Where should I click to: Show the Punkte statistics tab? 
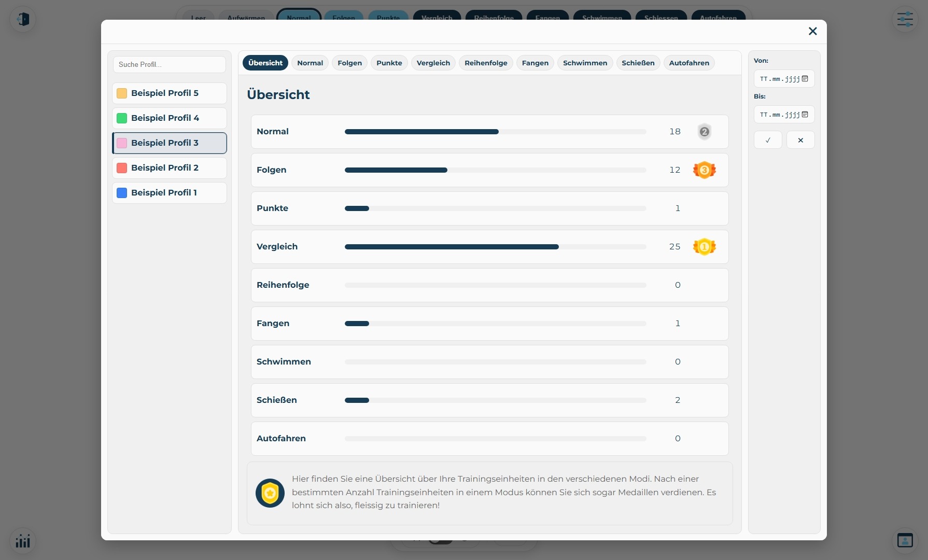pos(389,63)
